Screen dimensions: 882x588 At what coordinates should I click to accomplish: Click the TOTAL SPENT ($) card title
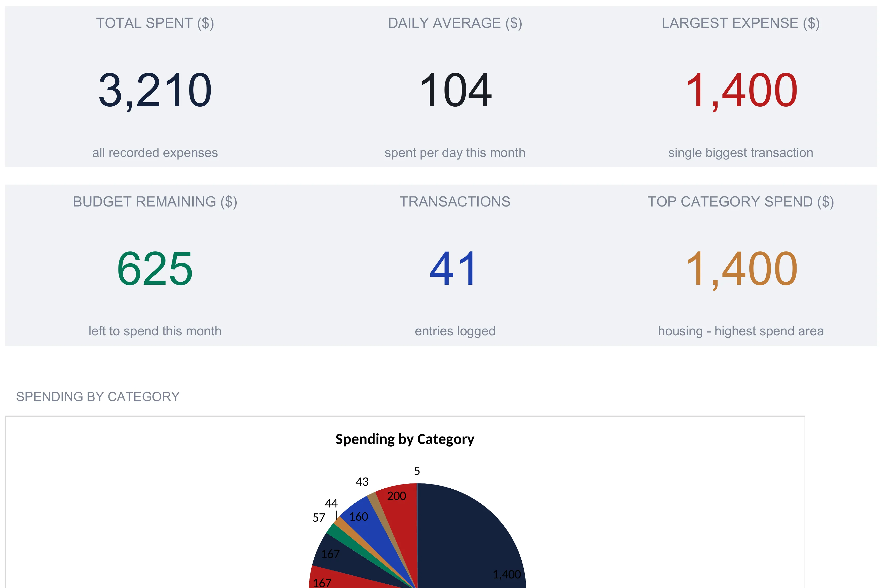155,23
